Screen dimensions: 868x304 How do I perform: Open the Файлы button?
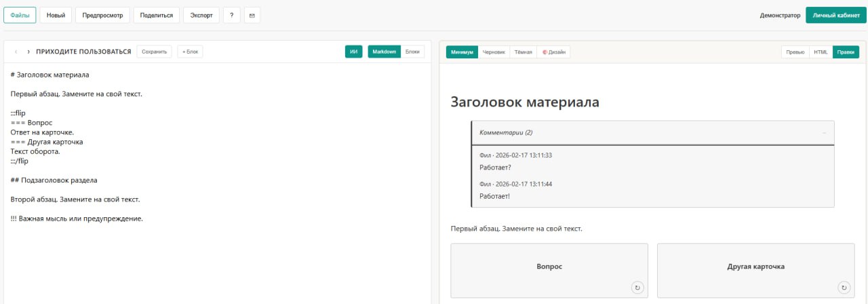coord(20,15)
